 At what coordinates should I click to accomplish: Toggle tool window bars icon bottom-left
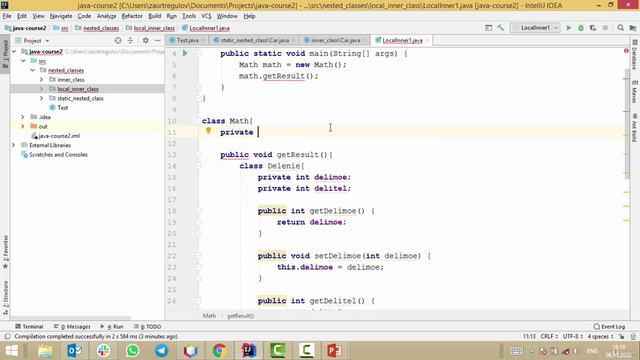point(7,336)
